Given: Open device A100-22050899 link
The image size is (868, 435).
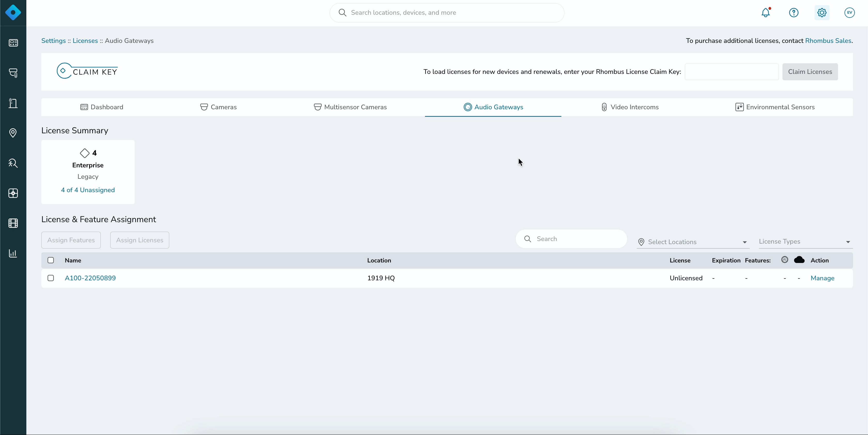Looking at the screenshot, I should (x=90, y=278).
